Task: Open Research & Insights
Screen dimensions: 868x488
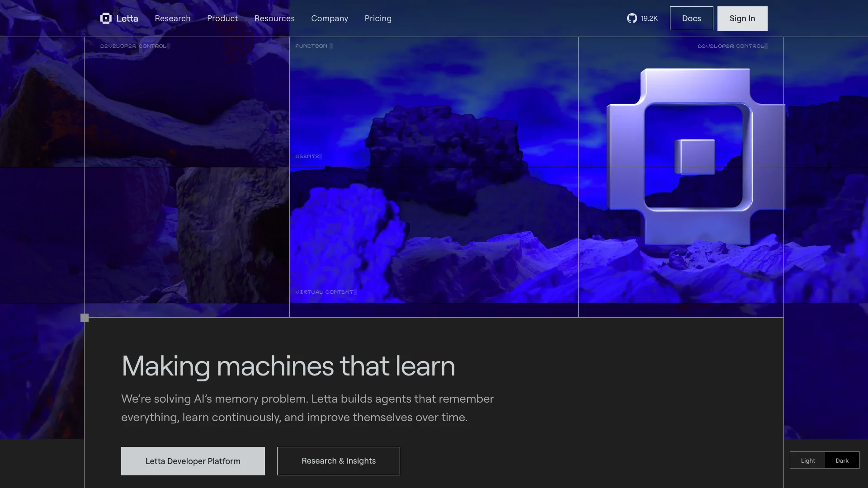Action: click(339, 461)
